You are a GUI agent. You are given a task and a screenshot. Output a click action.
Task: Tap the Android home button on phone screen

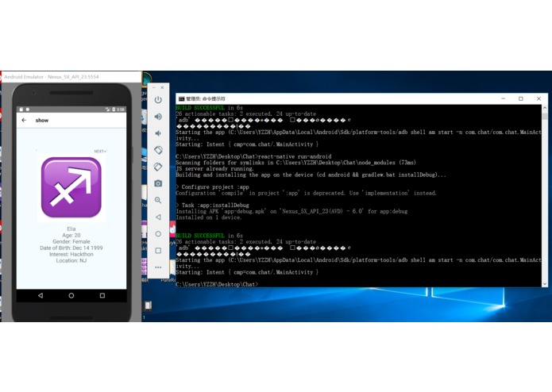(71, 296)
